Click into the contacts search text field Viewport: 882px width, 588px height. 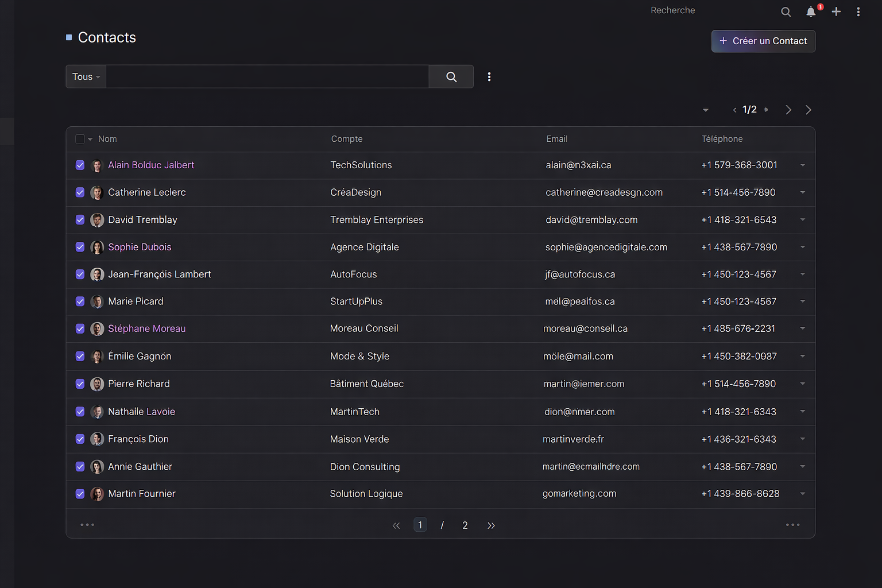tap(267, 77)
